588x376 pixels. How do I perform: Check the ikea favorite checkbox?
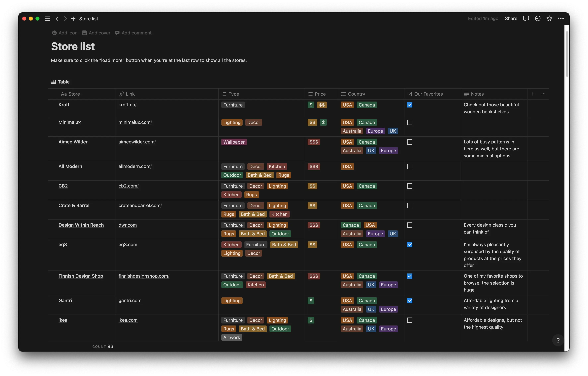[x=410, y=320]
